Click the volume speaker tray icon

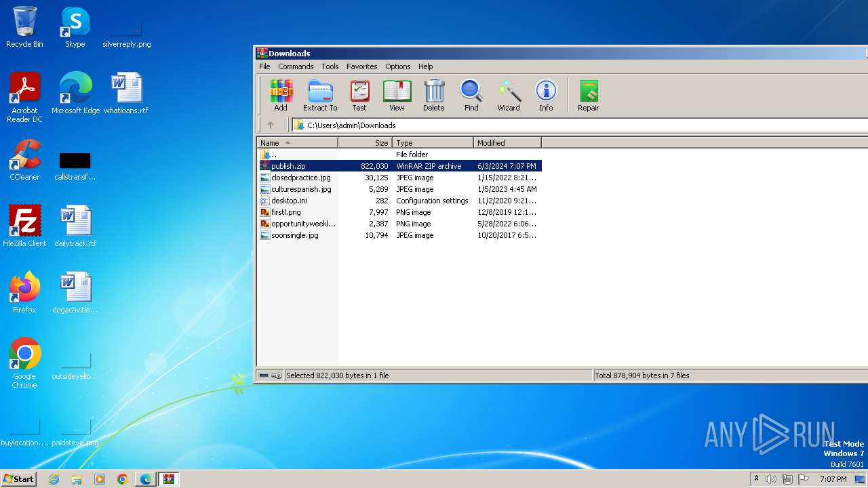pyautogui.click(x=771, y=479)
